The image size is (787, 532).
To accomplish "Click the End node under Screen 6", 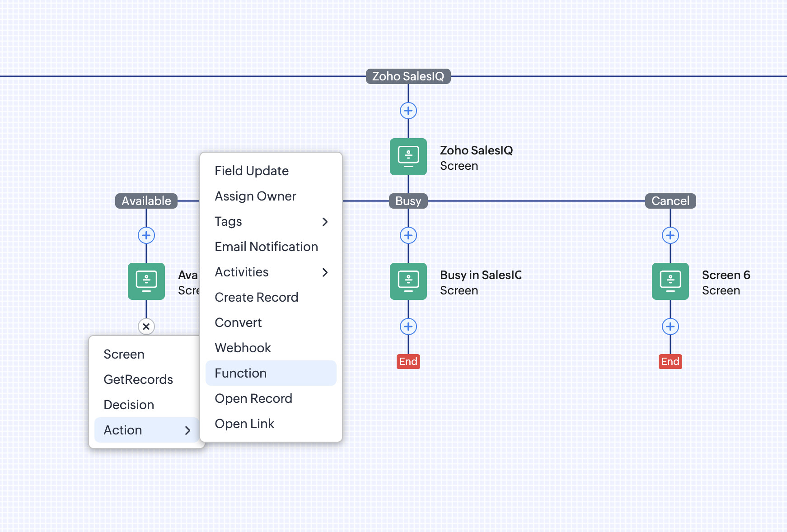I will point(670,361).
